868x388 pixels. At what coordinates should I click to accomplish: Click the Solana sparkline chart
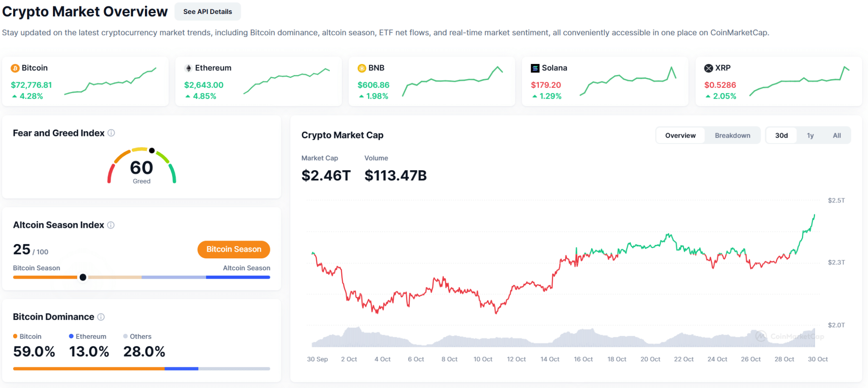[628, 81]
